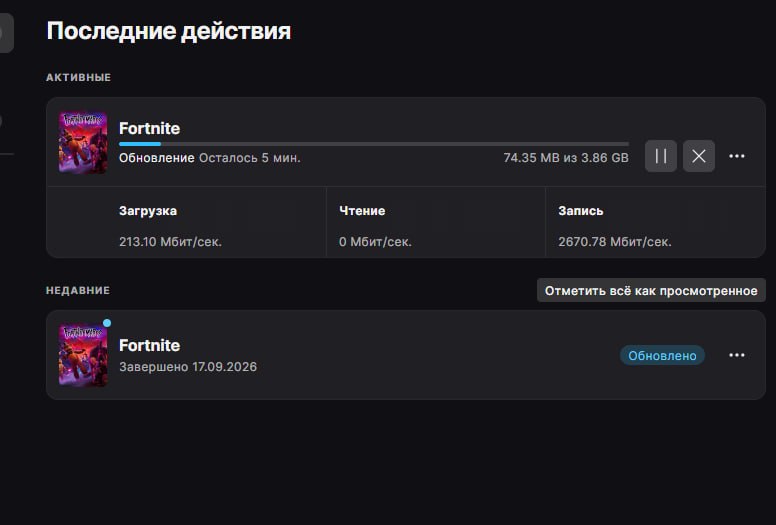This screenshot has height=525, width=776.
Task: Click the Fortnite update progress bar
Action: point(374,144)
